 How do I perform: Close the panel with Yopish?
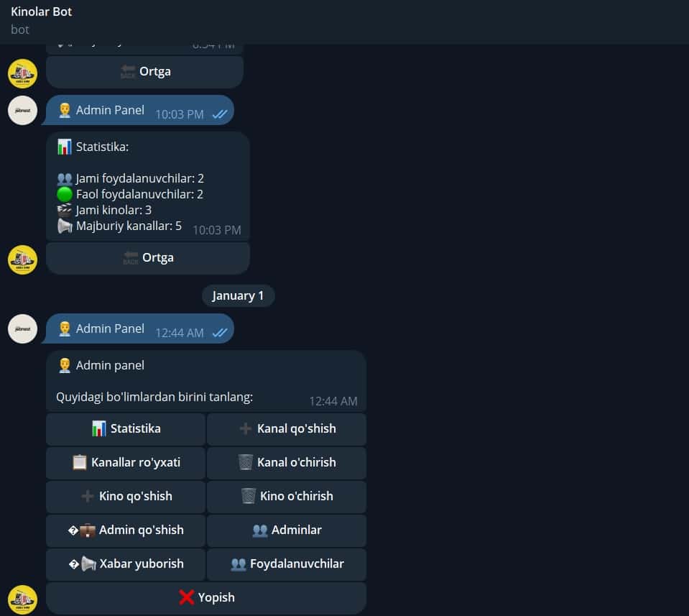(206, 598)
